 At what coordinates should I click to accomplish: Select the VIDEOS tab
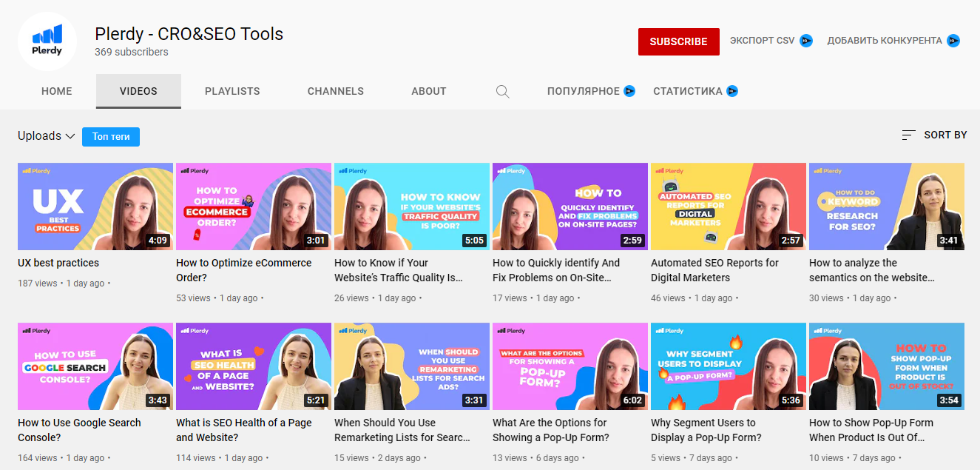coord(138,91)
